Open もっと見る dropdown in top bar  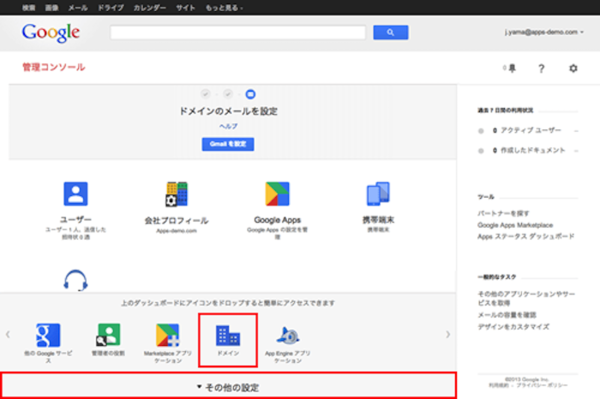(224, 8)
